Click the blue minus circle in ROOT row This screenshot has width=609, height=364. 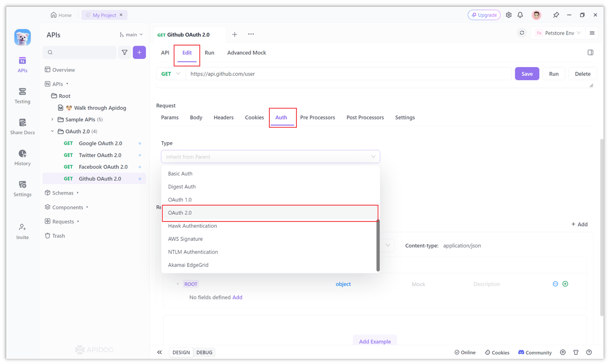coord(555,284)
